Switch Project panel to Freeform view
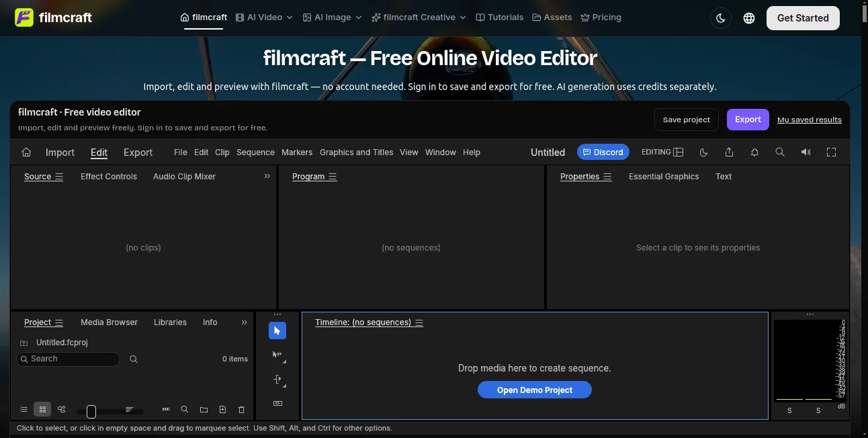Viewport: 868px width, 438px height. tap(61, 409)
